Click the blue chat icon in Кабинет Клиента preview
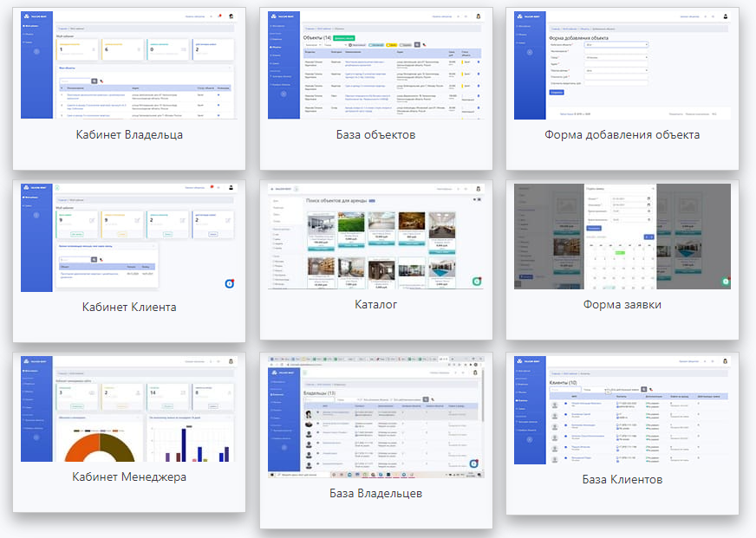 230,283
